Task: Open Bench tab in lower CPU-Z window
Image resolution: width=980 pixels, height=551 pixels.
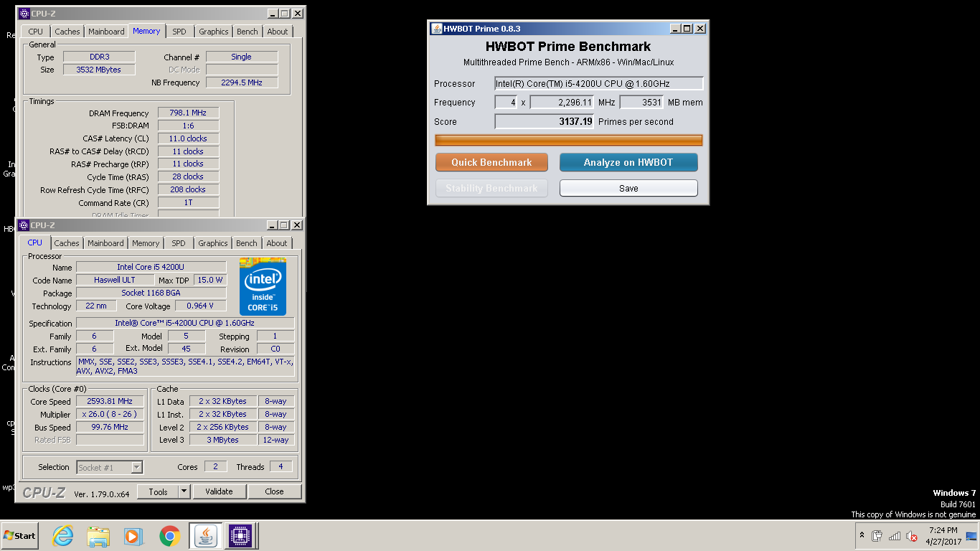Action: point(247,243)
